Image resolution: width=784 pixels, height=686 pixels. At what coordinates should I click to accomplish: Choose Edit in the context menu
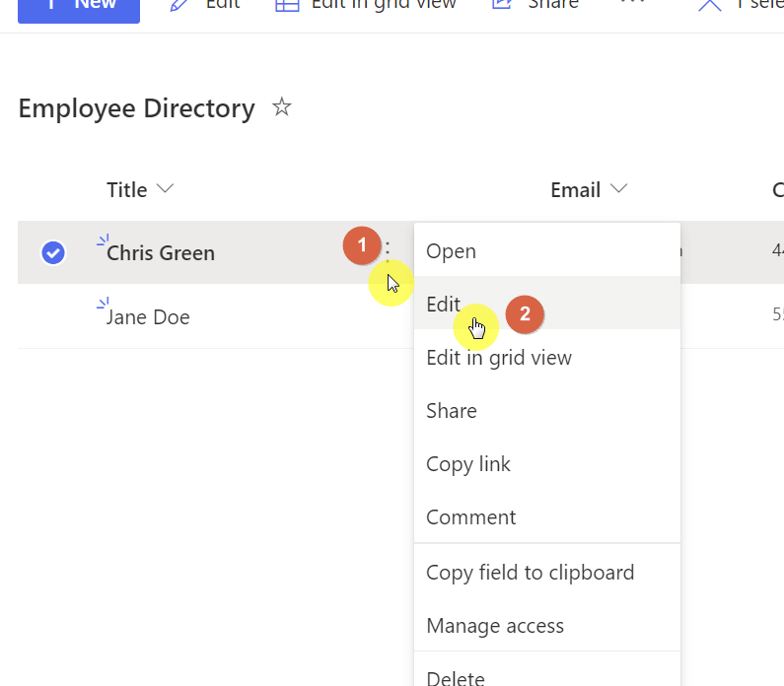[x=547, y=303]
